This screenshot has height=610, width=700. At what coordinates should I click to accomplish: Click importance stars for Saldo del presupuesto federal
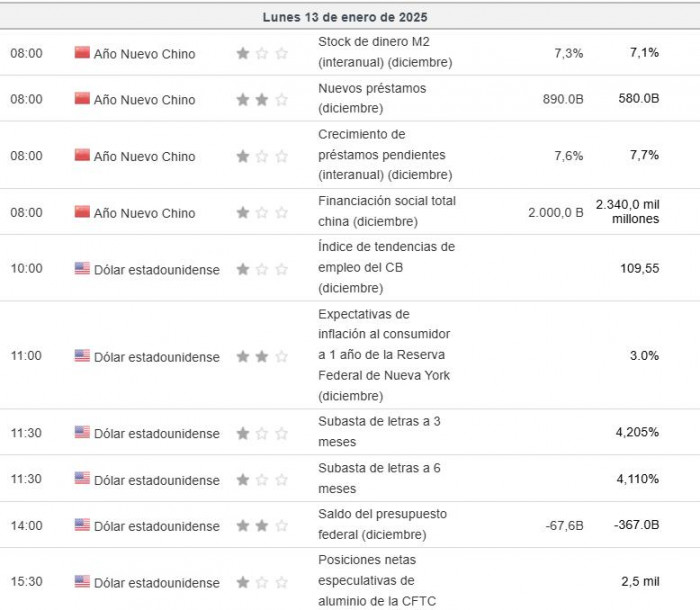point(262,526)
